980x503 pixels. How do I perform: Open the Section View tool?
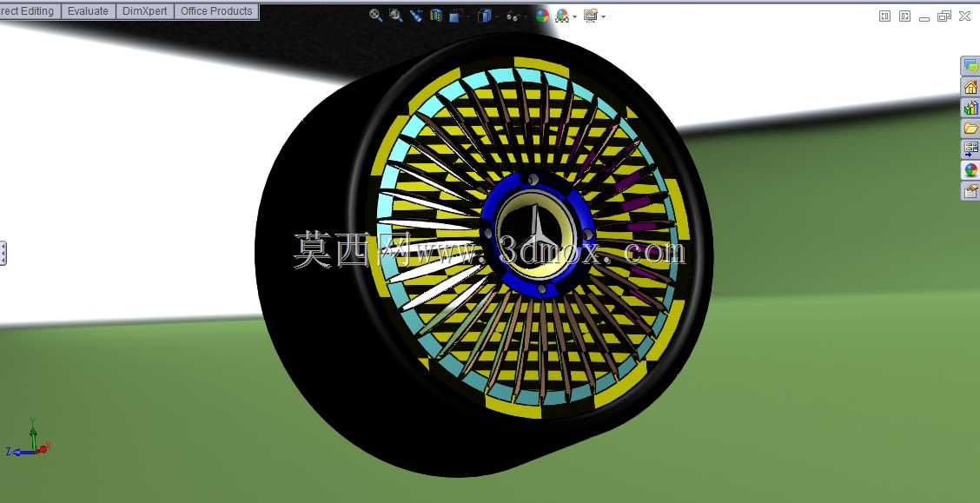(435, 16)
